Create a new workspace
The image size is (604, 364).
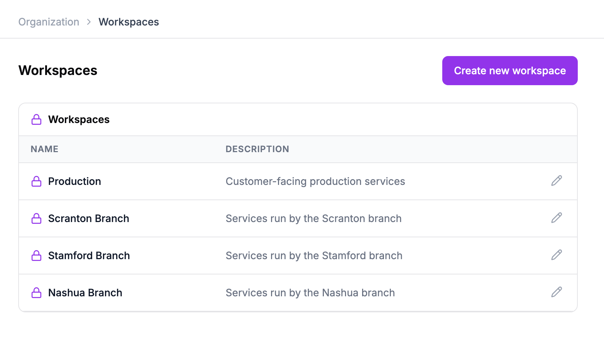(510, 71)
